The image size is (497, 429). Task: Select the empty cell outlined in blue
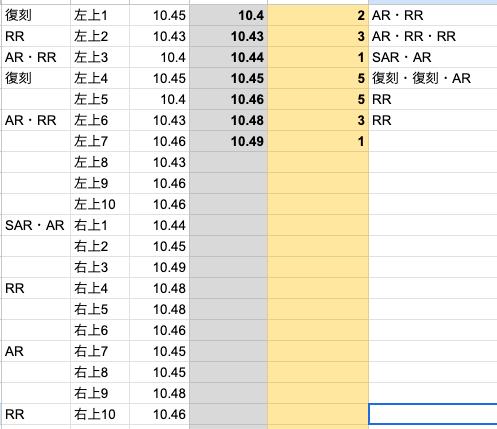(433, 414)
